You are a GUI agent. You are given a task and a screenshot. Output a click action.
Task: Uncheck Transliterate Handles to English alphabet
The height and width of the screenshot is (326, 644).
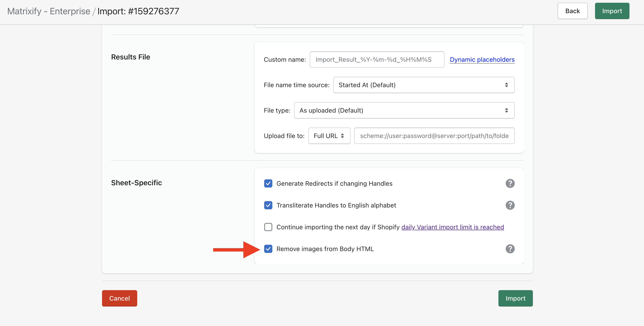click(x=268, y=205)
